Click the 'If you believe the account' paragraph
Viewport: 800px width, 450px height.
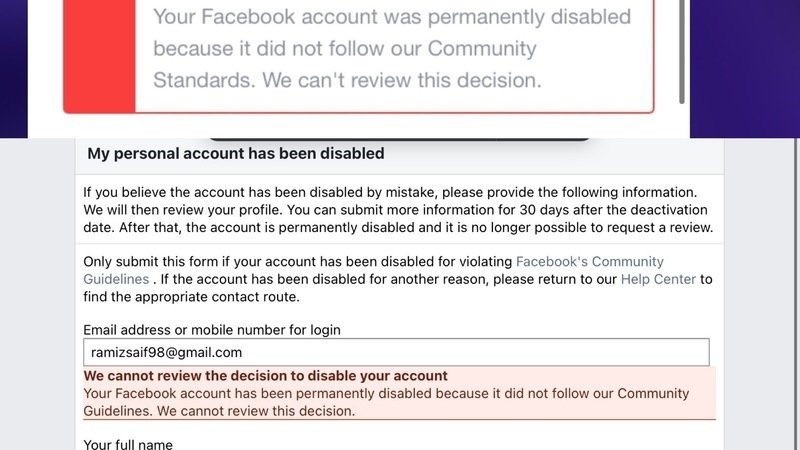tap(389, 191)
